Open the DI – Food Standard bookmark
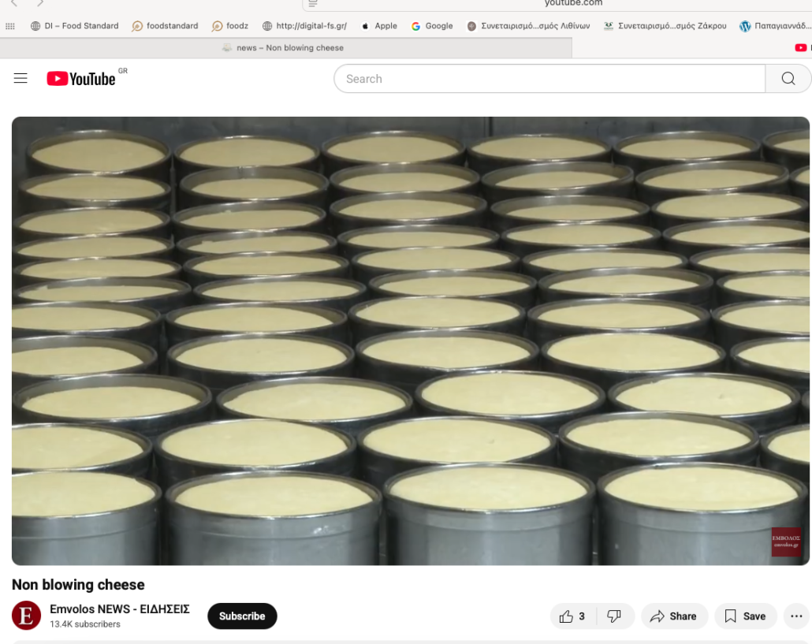This screenshot has width=812, height=644. point(75,26)
